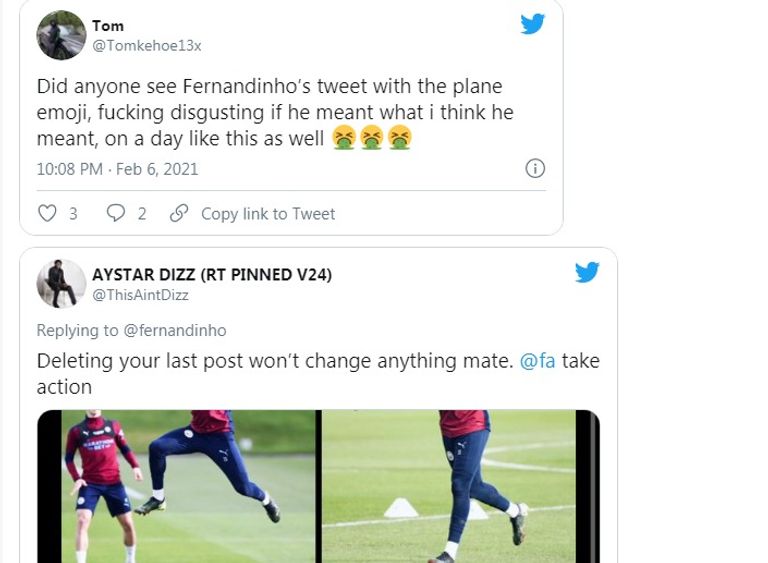Click the "Copy link to Tweet" link
Image resolution: width=768 pixels, height=563 pixels.
[x=268, y=213]
